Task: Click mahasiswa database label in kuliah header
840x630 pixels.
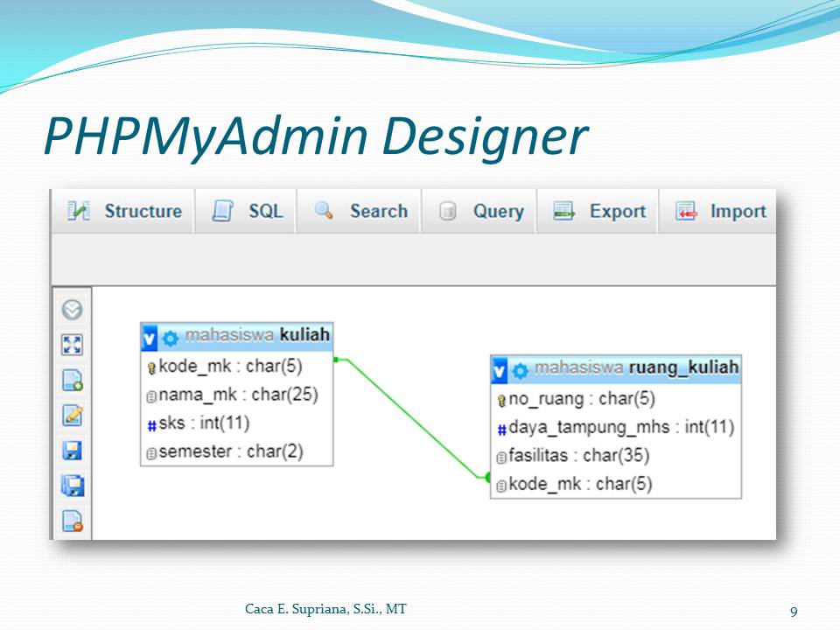Action: tap(229, 335)
